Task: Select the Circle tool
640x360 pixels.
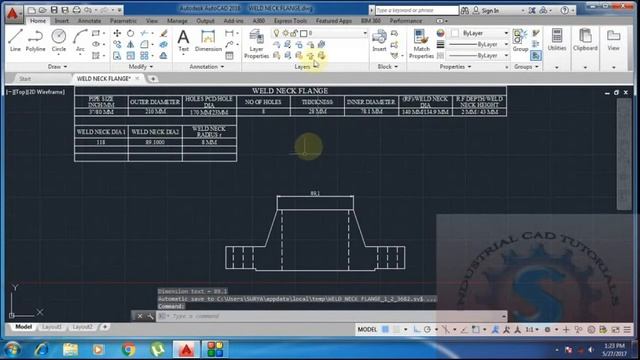Action: click(59, 40)
